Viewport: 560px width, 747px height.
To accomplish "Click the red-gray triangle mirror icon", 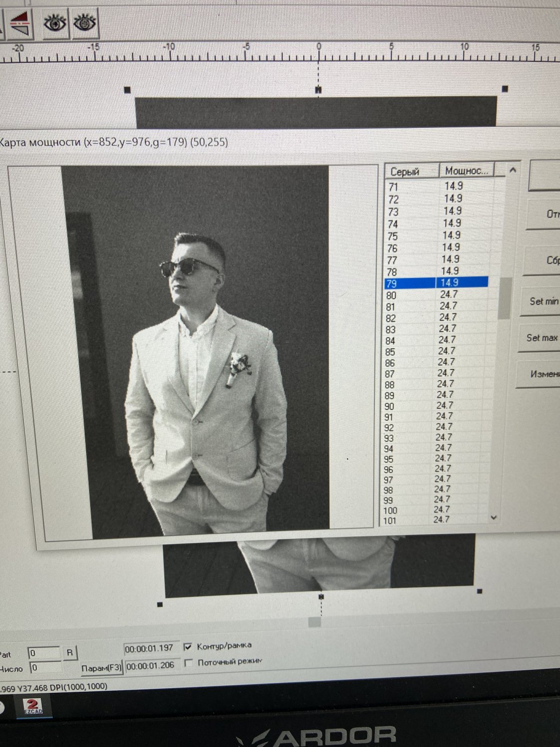I will (20, 24).
